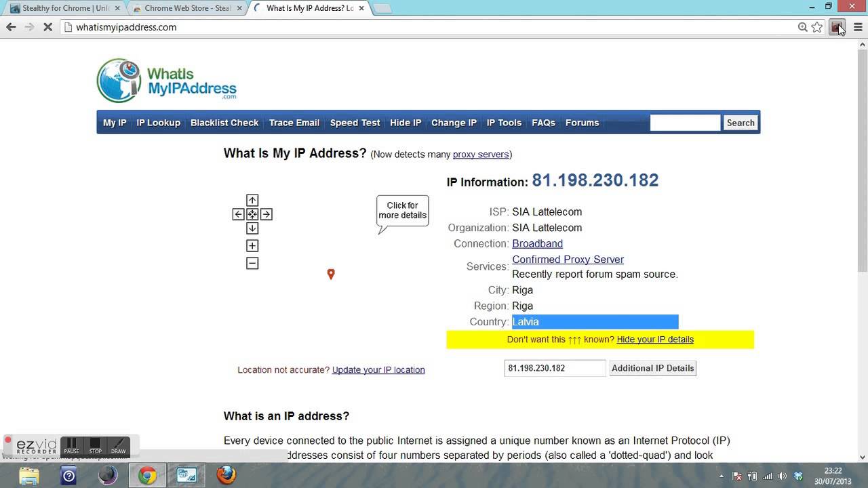Image resolution: width=868 pixels, height=488 pixels.
Task: Click the WhatIsMyIPAddress logo
Action: click(x=167, y=80)
